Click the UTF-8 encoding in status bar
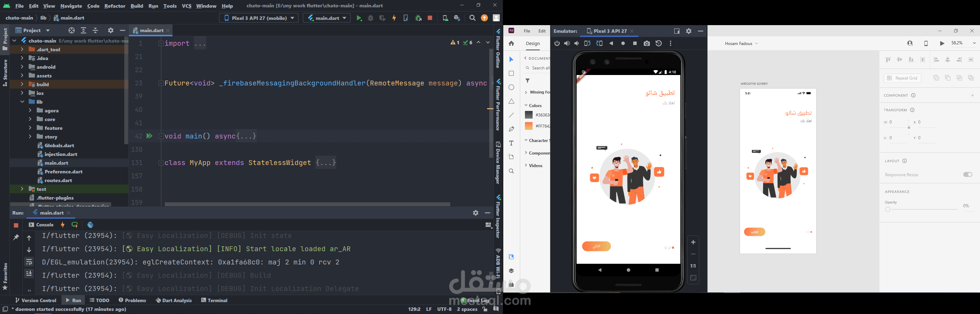This screenshot has height=314, width=980. tap(444, 309)
